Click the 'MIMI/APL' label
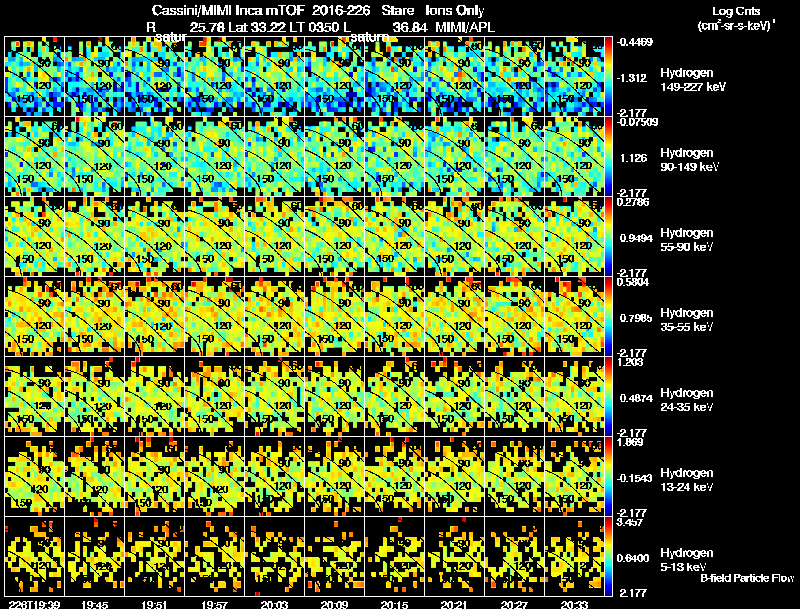This screenshot has width=800, height=609. click(465, 28)
